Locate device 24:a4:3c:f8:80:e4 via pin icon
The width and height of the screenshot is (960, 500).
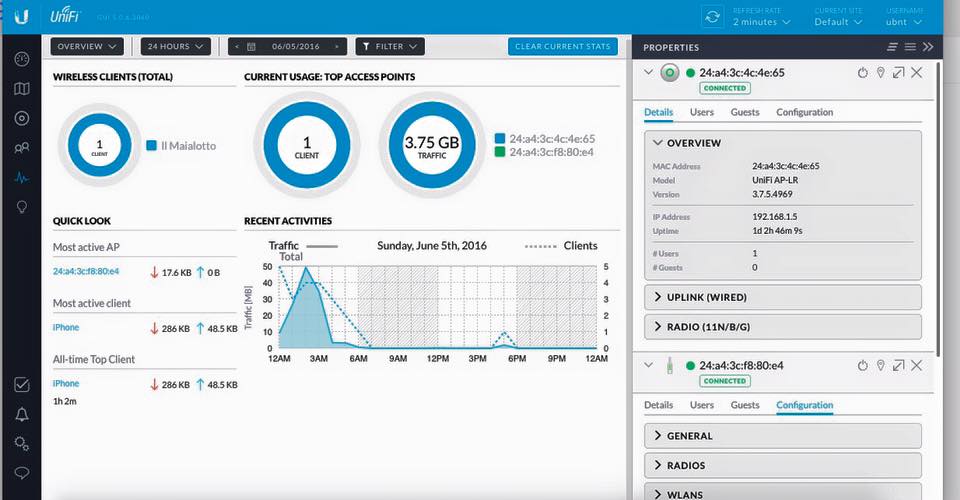[x=880, y=365]
